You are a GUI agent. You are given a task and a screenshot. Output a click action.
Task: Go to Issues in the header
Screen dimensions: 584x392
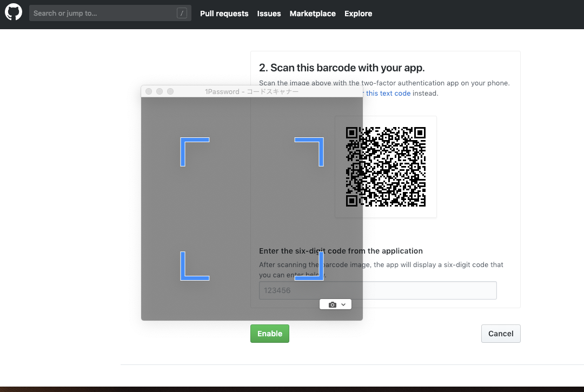click(269, 14)
